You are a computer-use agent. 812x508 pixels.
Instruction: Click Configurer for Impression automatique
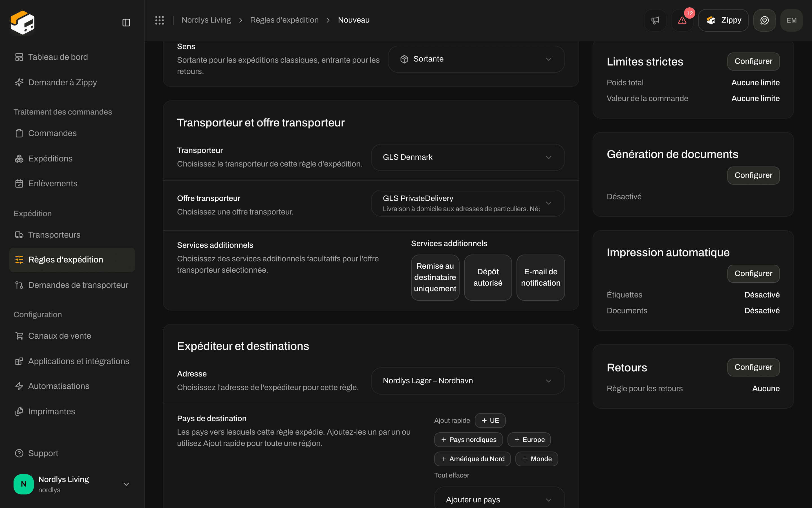click(x=753, y=274)
